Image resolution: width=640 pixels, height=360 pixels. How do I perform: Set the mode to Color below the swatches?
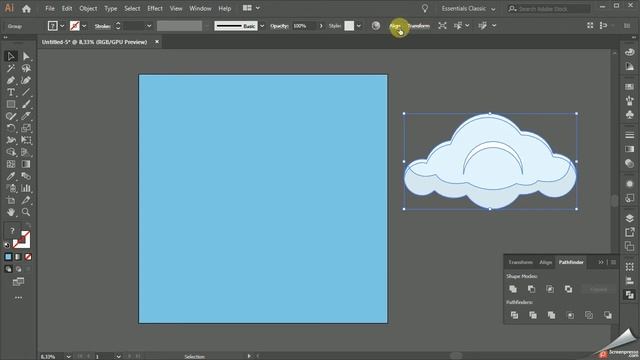8,257
